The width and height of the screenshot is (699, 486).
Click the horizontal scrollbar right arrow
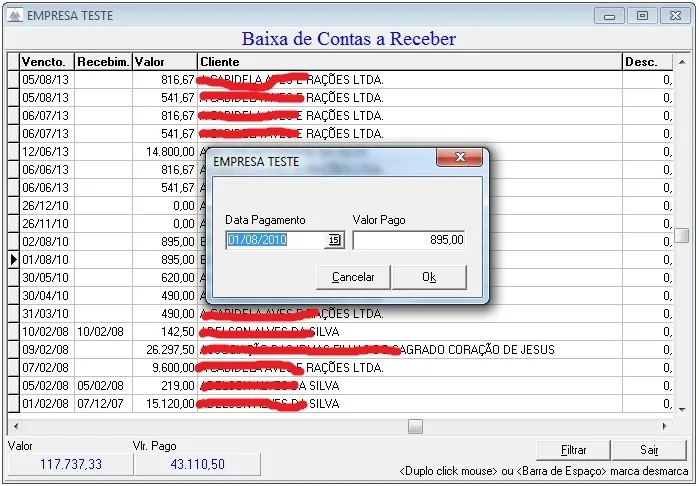(664, 426)
